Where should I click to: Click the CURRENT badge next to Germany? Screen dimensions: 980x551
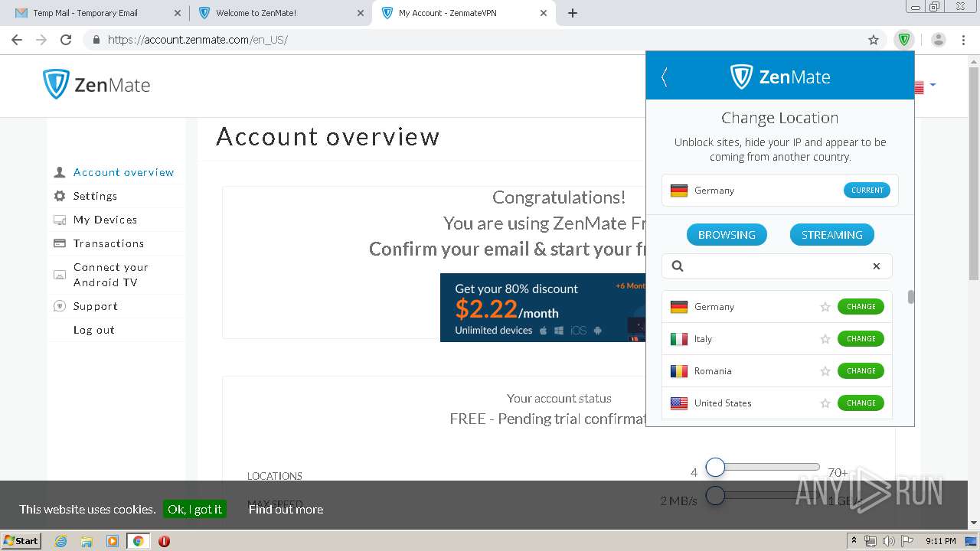(x=867, y=191)
